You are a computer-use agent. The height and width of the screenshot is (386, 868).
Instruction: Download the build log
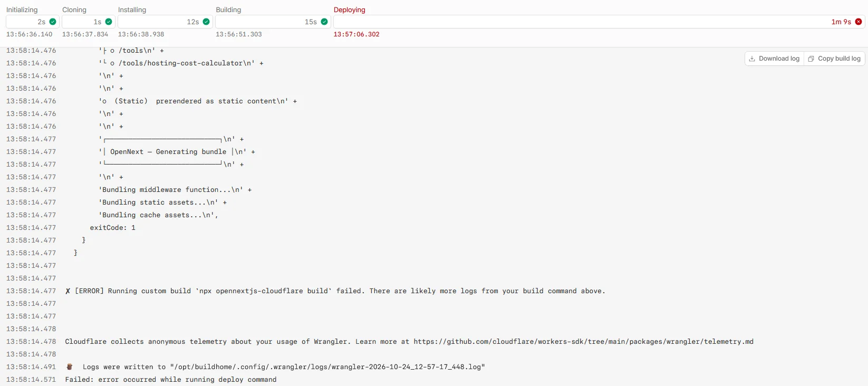click(x=774, y=59)
